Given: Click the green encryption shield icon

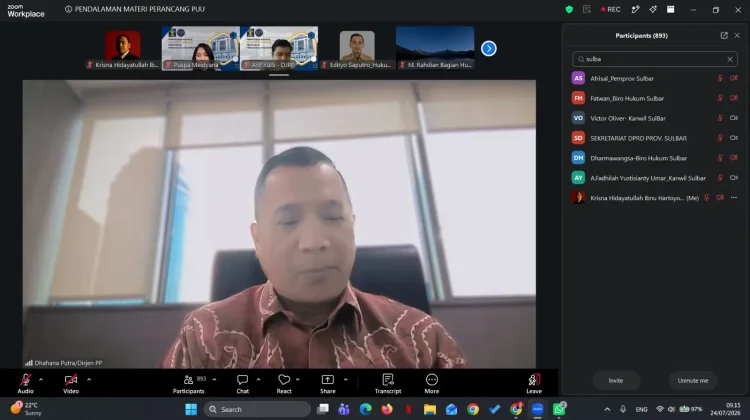Looking at the screenshot, I should coord(569,10).
